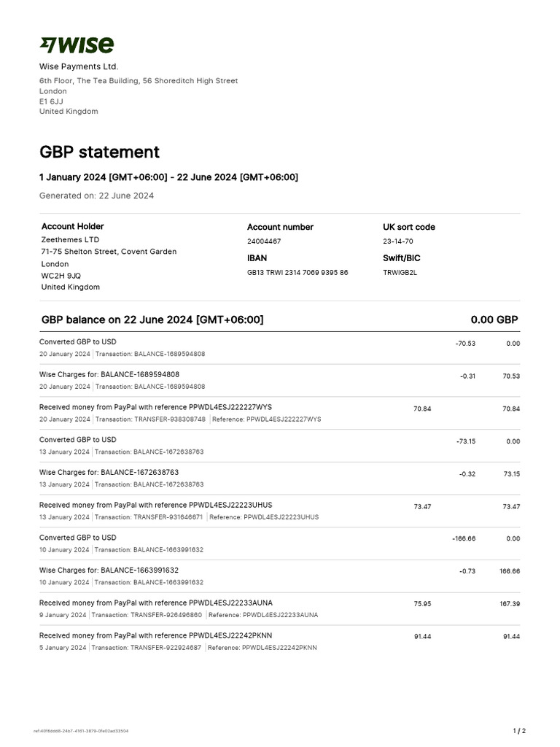Select the IBAN value GB13 TRWI 2314 7069 9395 86
Viewport: 560px width, 747px height.
(x=297, y=273)
